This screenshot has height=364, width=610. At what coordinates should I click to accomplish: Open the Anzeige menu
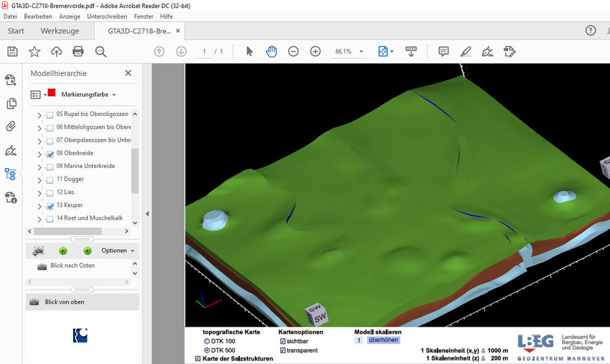click(x=69, y=16)
